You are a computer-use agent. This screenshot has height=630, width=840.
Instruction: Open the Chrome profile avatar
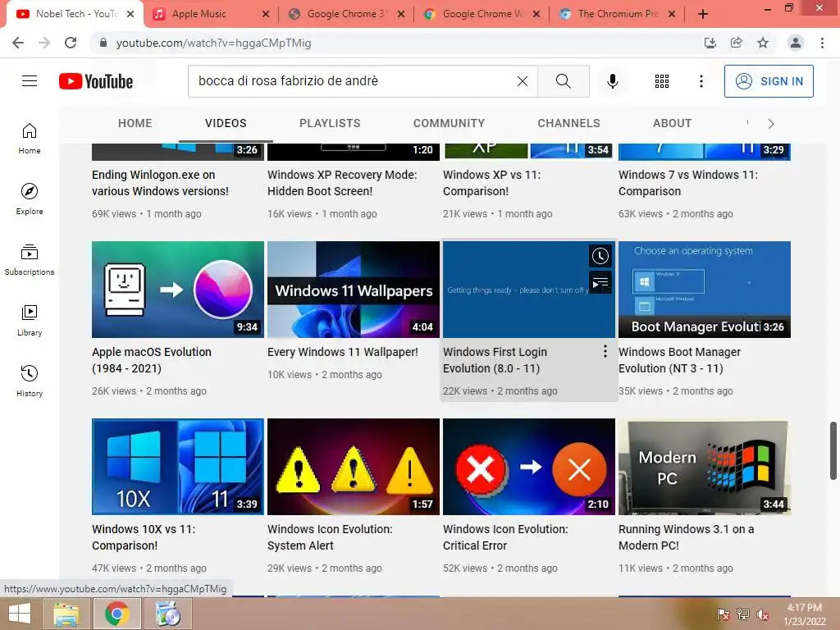point(796,43)
